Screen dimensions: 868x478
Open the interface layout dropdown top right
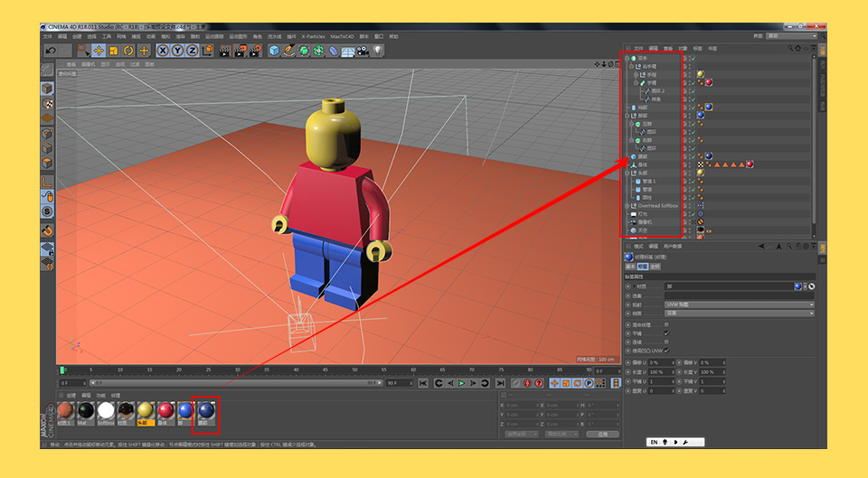tap(792, 36)
